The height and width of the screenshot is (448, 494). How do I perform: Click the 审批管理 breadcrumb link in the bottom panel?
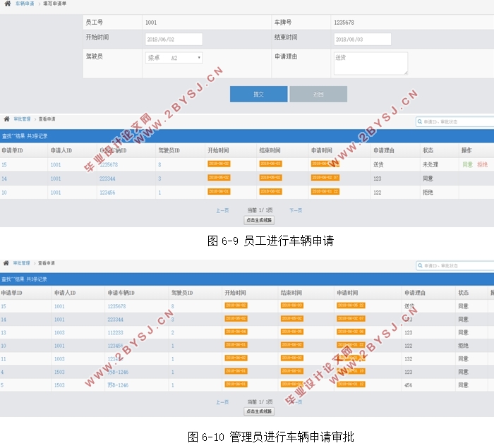(x=21, y=263)
